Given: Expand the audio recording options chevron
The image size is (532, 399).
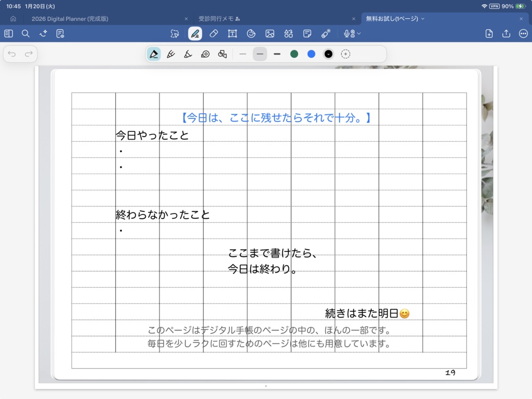Looking at the screenshot, I should (x=359, y=33).
